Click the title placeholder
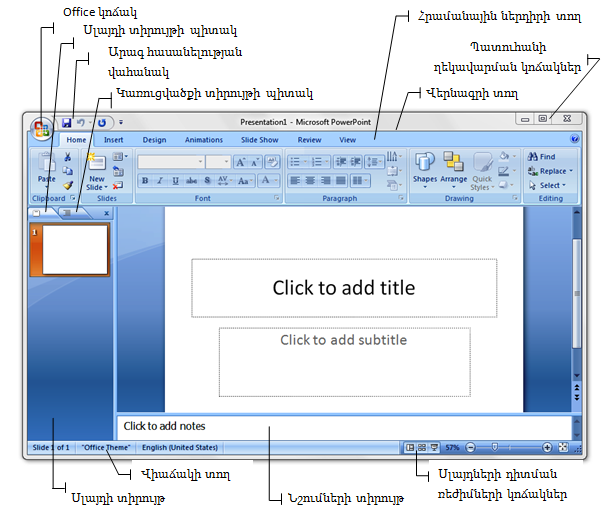This screenshot has width=609, height=512. click(x=344, y=288)
